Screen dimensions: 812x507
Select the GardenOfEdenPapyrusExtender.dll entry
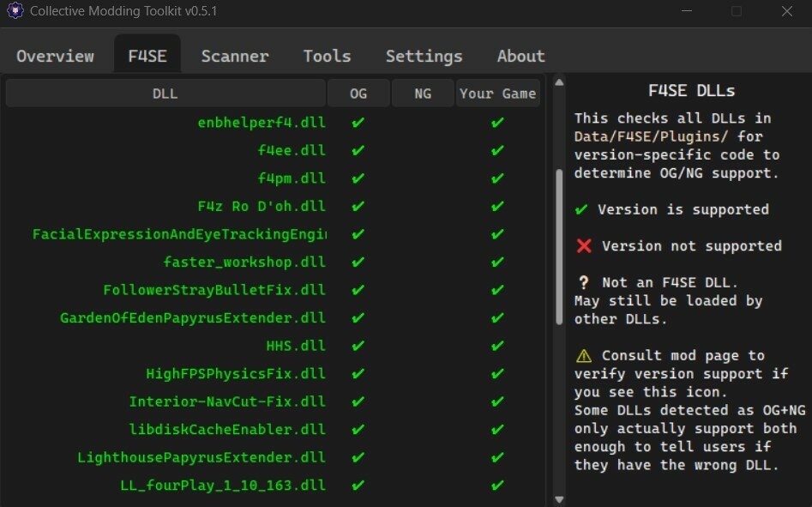[x=193, y=318]
